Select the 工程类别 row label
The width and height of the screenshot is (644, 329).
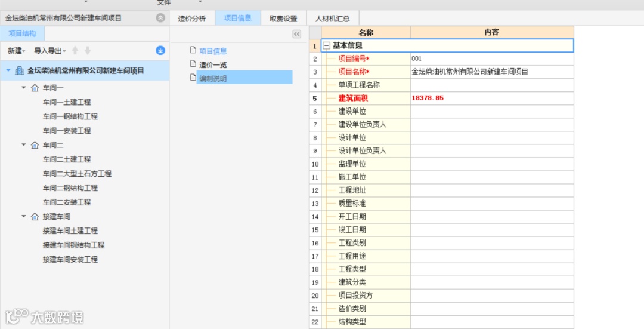pyautogui.click(x=352, y=243)
